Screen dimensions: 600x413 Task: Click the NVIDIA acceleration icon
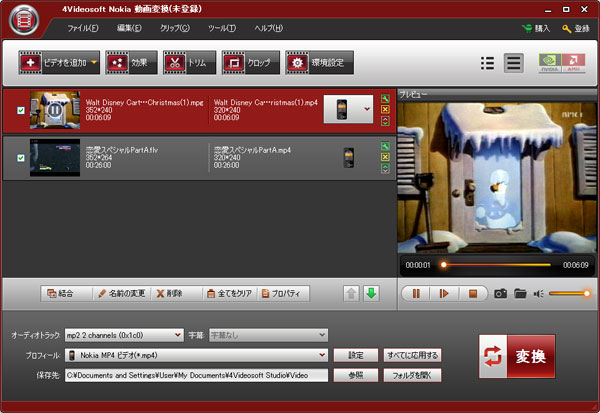[x=550, y=63]
